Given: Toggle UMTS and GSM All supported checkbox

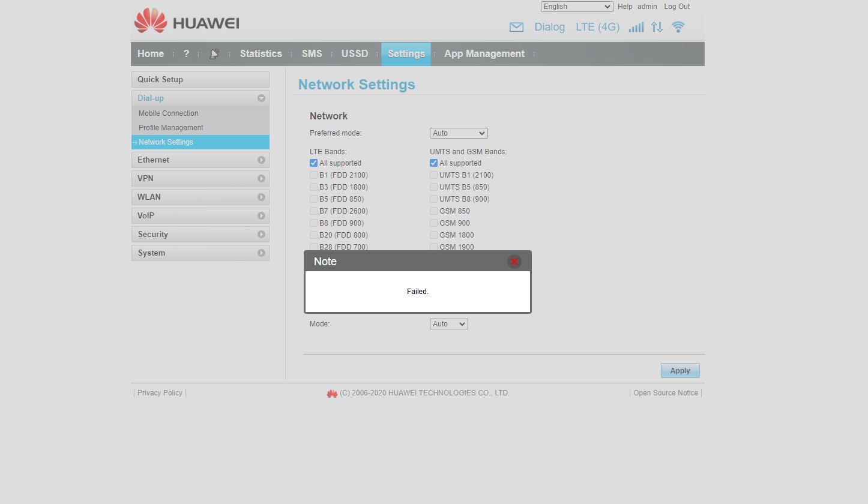Looking at the screenshot, I should click(433, 163).
